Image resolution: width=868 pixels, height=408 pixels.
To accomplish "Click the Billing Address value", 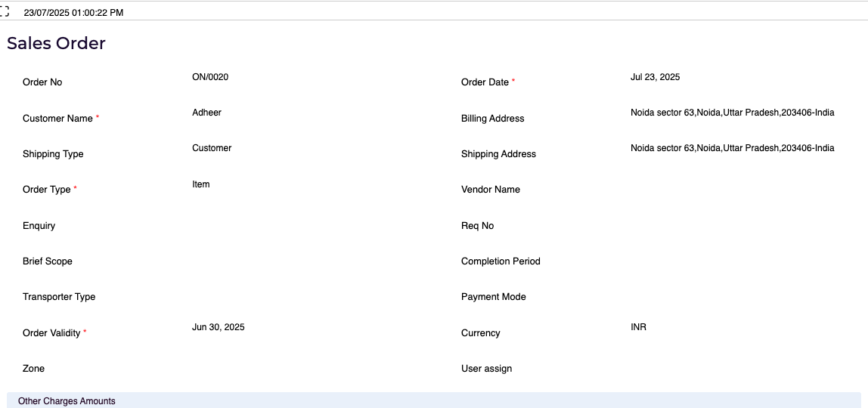I will coord(732,113).
